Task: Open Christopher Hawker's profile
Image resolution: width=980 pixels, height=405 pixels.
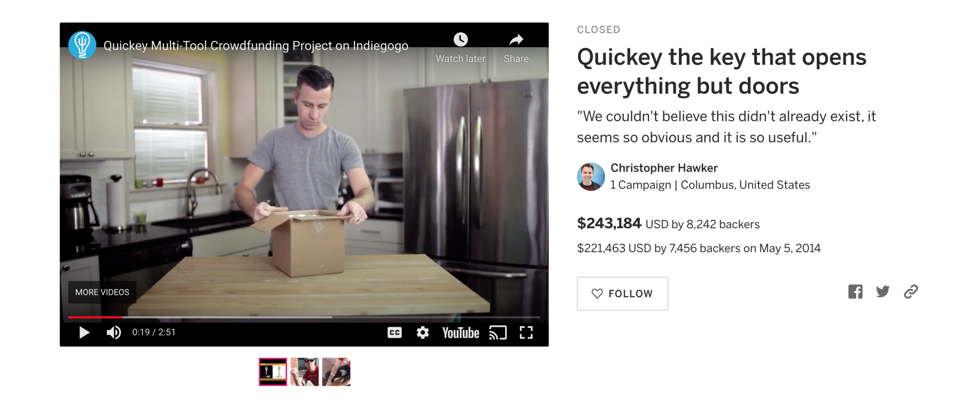Action: click(x=664, y=168)
